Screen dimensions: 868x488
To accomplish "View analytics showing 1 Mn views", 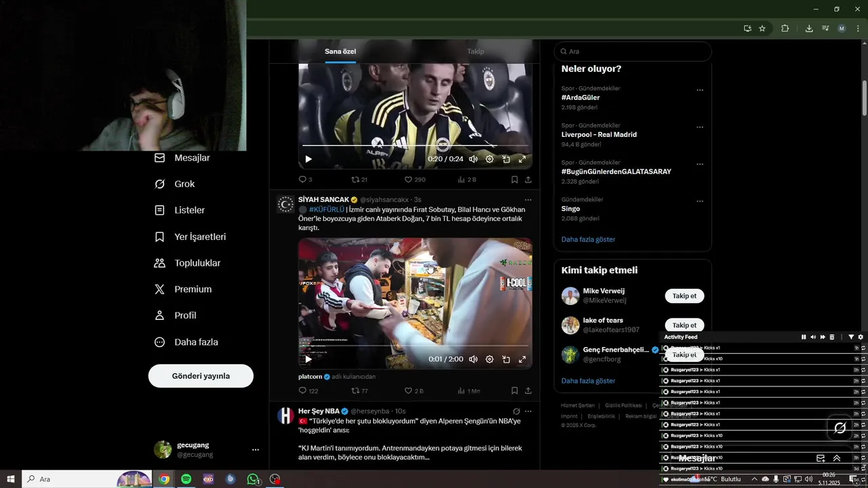I will [469, 391].
